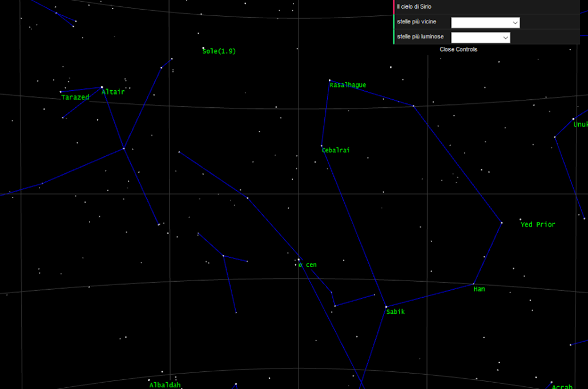
Task: Open the 'stelle più vicine' dropdown
Action: [485, 22]
